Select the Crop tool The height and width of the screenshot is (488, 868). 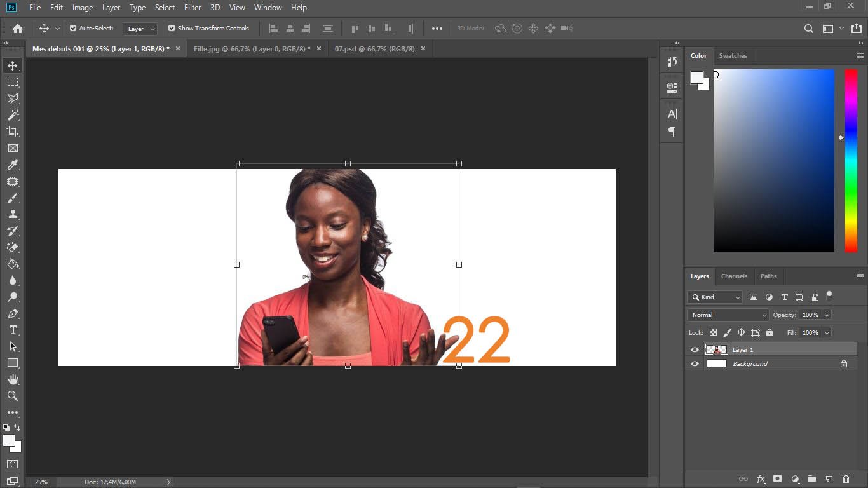point(13,132)
